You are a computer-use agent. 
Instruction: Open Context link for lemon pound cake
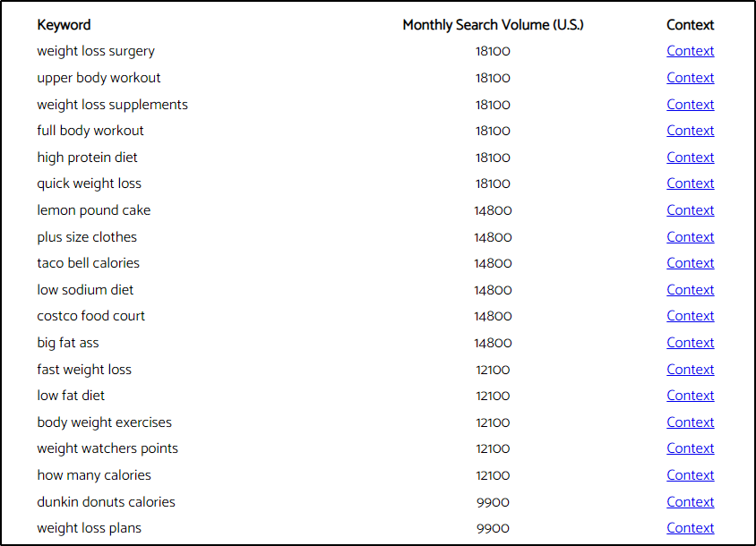(690, 210)
